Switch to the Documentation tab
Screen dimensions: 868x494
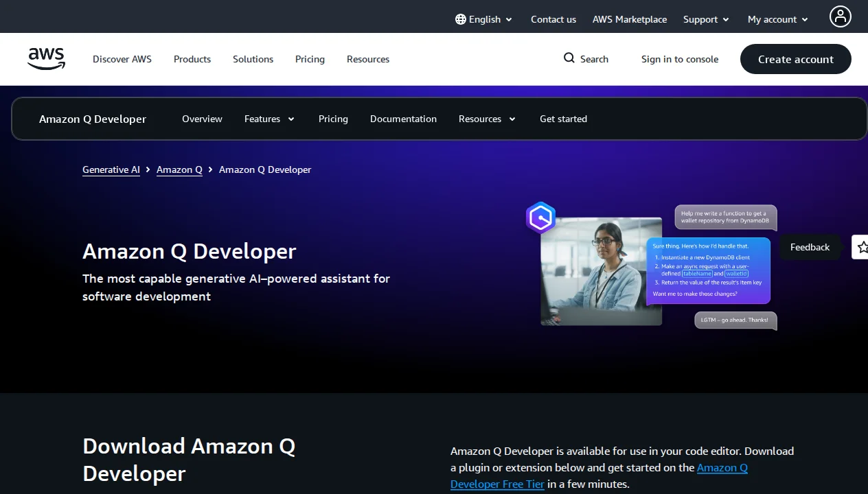403,119
